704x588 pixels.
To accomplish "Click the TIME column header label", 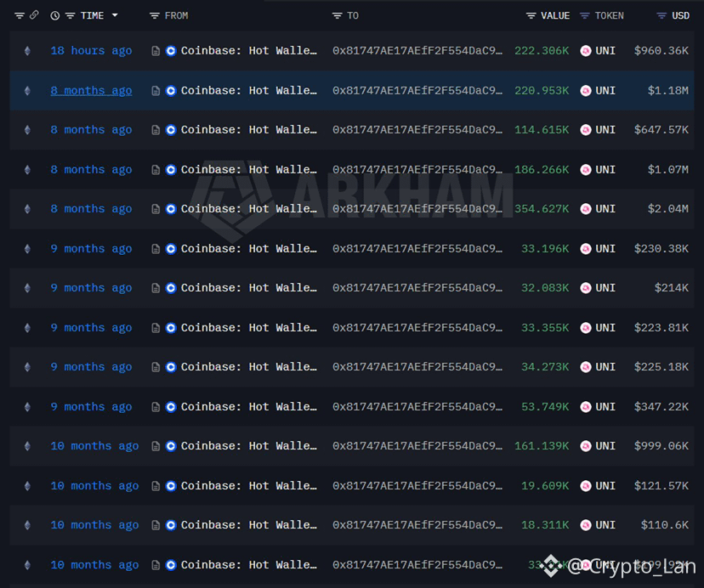I will (92, 15).
